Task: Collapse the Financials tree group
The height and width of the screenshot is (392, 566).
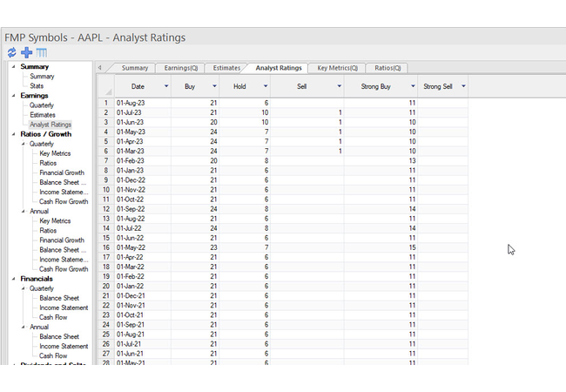Action: tap(14, 279)
